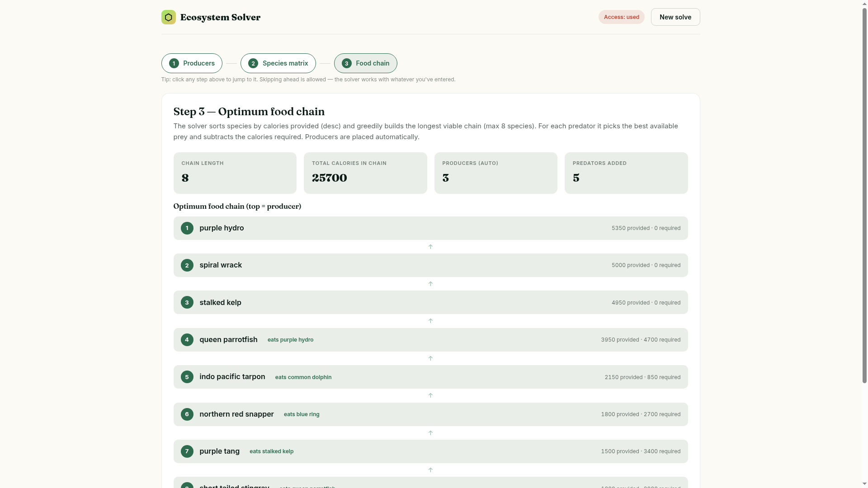Click rank badge 1 for purple hydro
The height and width of the screenshot is (488, 868).
tap(187, 228)
